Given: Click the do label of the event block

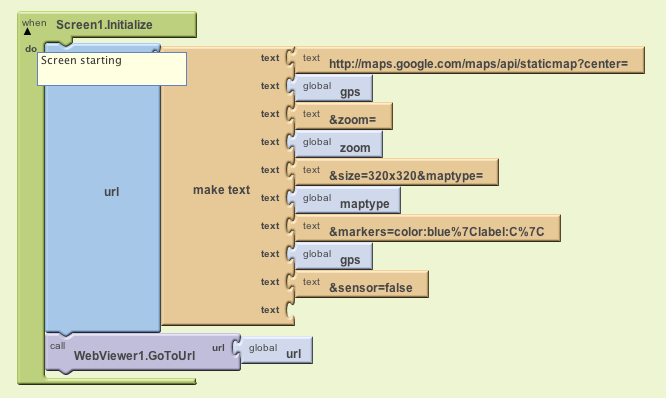Looking at the screenshot, I should point(31,49).
